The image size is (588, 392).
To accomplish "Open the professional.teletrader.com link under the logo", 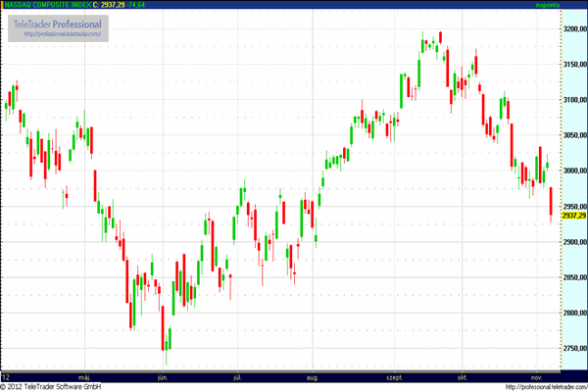I will tap(56, 34).
